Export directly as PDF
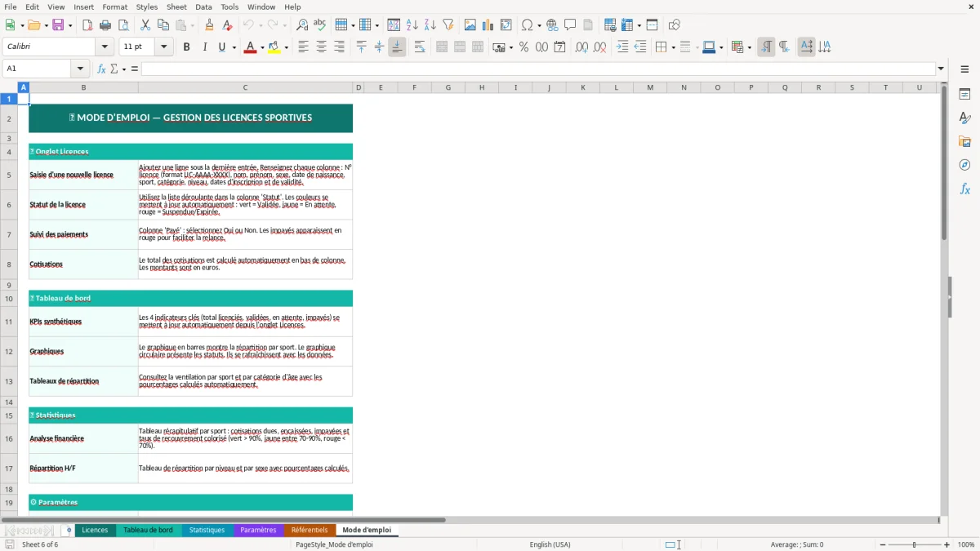This screenshot has width=980, height=551. [87, 25]
